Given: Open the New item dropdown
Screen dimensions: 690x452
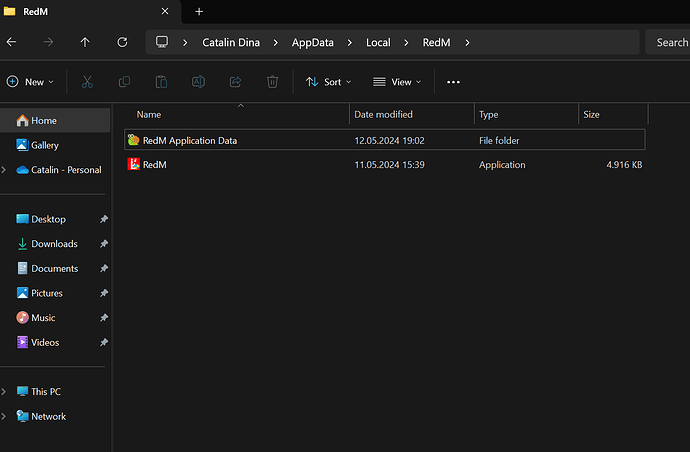Looking at the screenshot, I should coord(32,82).
